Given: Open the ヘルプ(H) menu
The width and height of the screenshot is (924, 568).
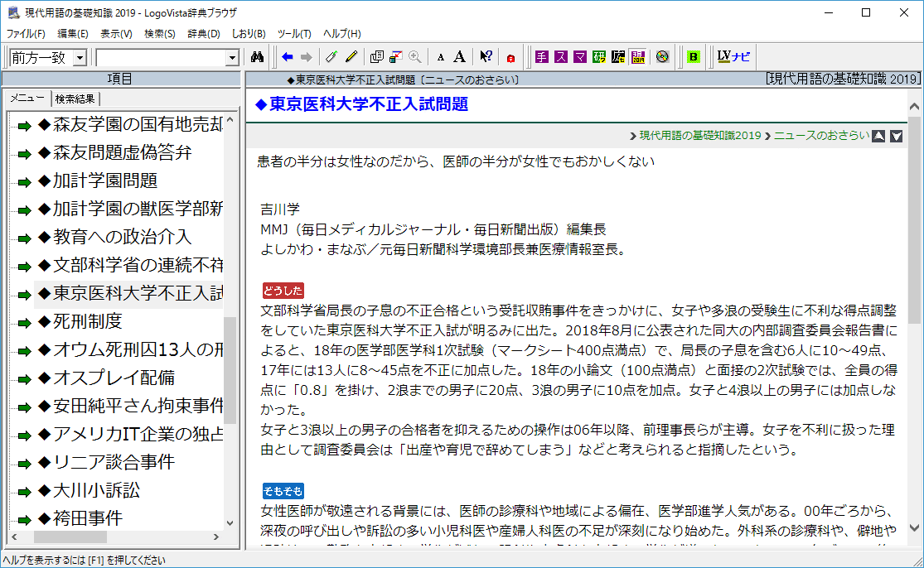Looking at the screenshot, I should pyautogui.click(x=342, y=34).
